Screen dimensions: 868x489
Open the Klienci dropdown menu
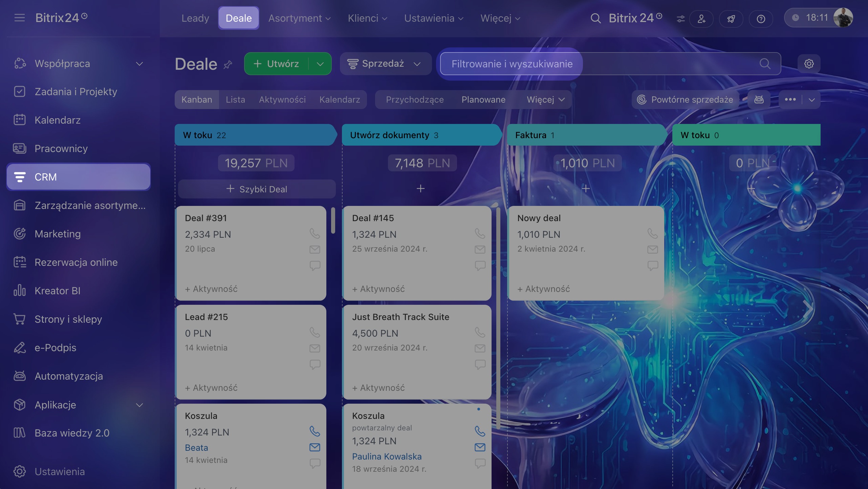pos(367,18)
